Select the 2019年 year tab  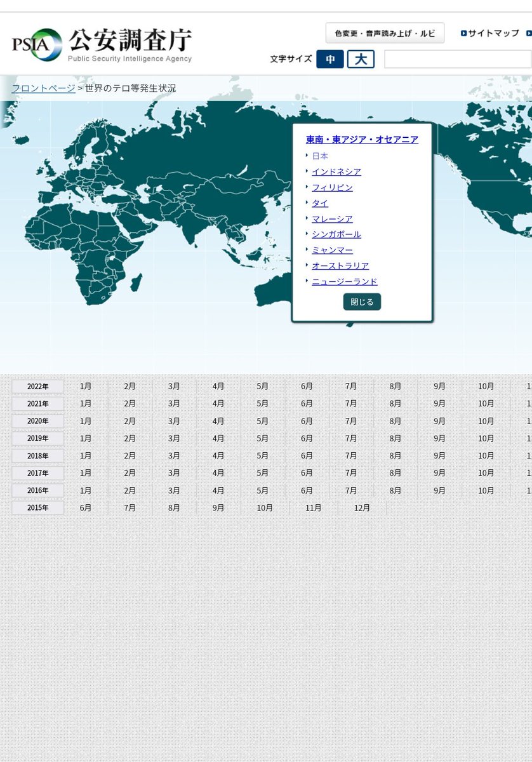pyautogui.click(x=38, y=438)
